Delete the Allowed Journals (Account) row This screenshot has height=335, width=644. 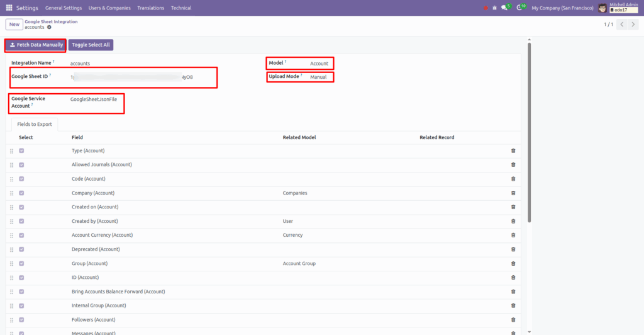tap(513, 165)
